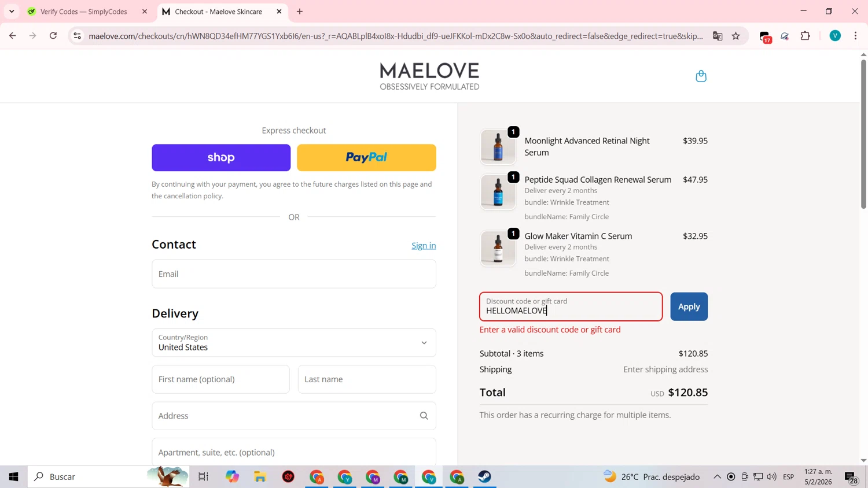Click the ESP language indicator
The height and width of the screenshot is (488, 868).
click(x=788, y=477)
